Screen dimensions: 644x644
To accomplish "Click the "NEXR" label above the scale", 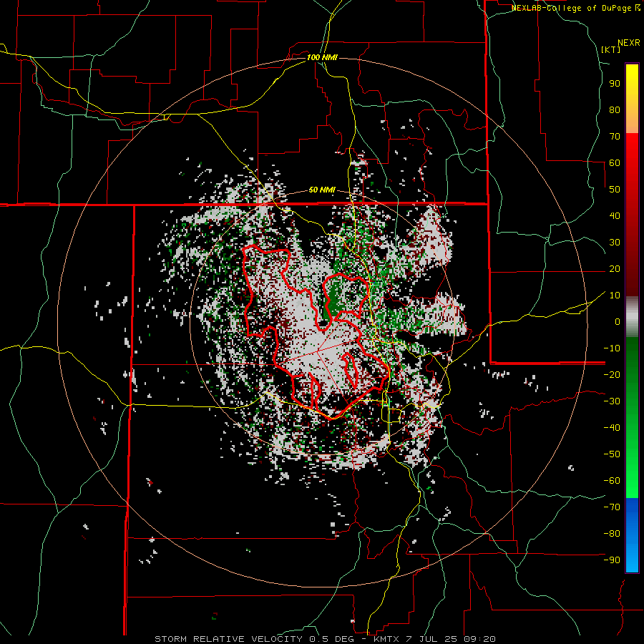I will tap(629, 43).
